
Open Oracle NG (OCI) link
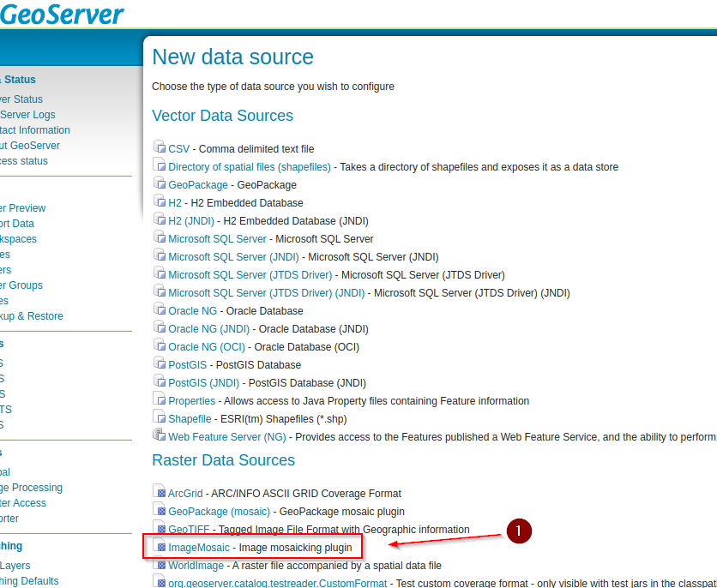tap(207, 347)
